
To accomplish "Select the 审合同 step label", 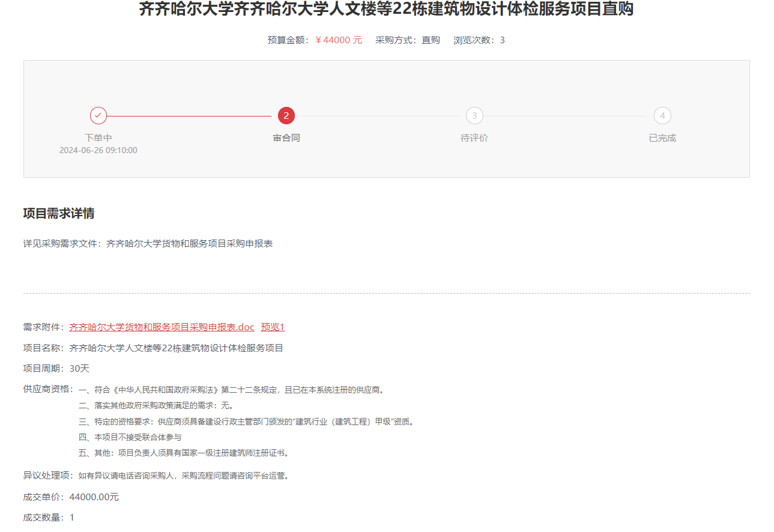I will [x=286, y=138].
